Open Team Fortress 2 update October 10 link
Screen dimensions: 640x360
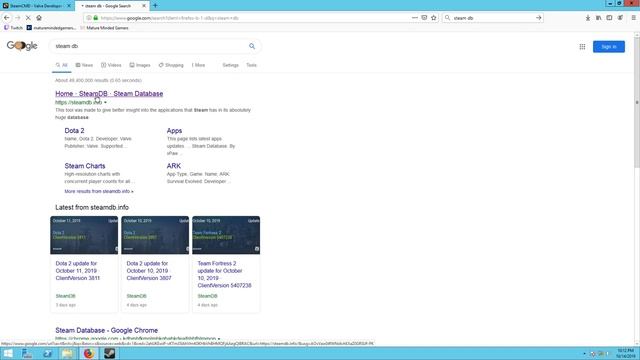pyautogui.click(x=224, y=274)
